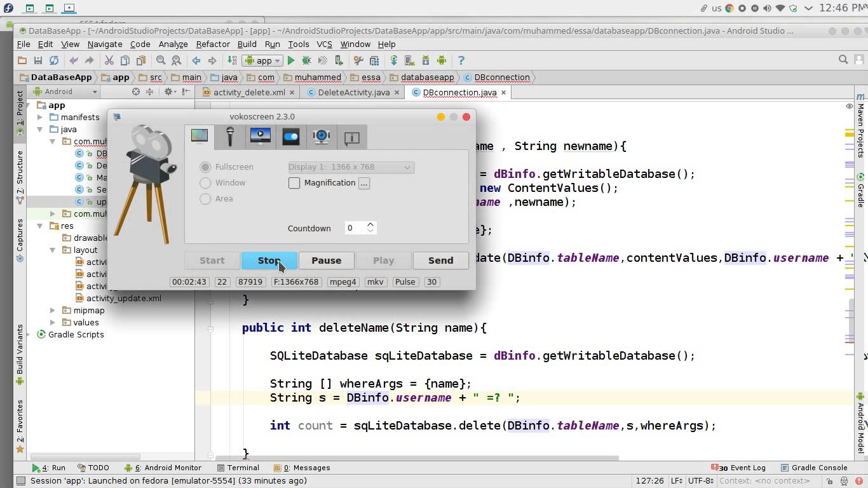Click the Find magnifier icon in the toolbar

coord(161,60)
